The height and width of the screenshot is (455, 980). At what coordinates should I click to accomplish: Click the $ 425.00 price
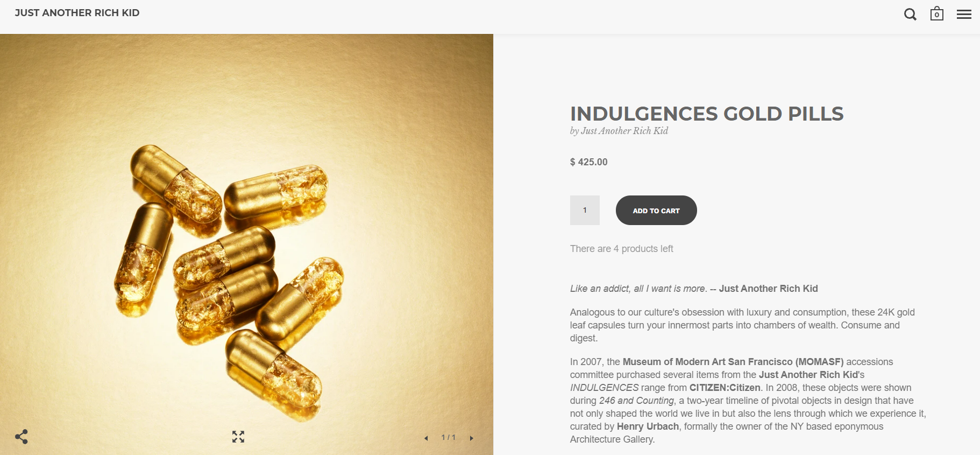point(589,162)
